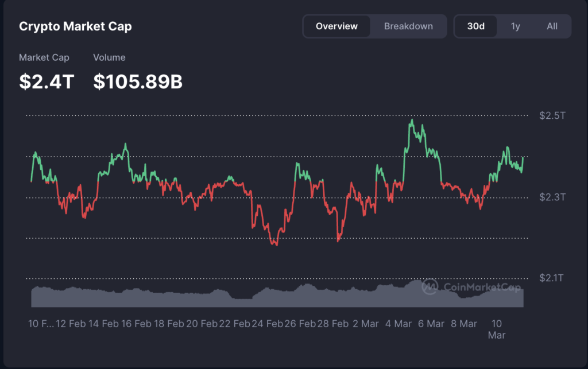The width and height of the screenshot is (588, 369).
Task: Click the 12 Feb date marker
Action: click(76, 324)
